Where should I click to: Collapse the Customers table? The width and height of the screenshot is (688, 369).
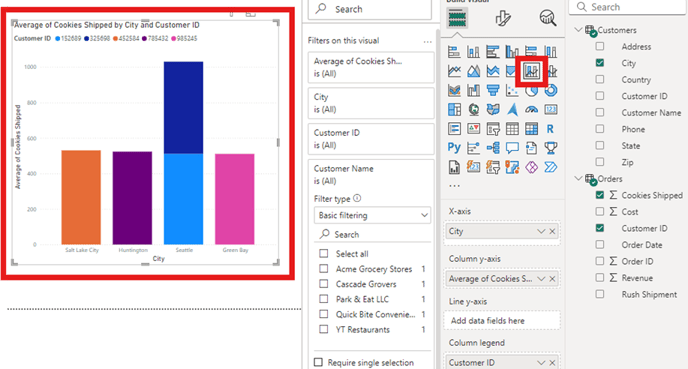[579, 30]
